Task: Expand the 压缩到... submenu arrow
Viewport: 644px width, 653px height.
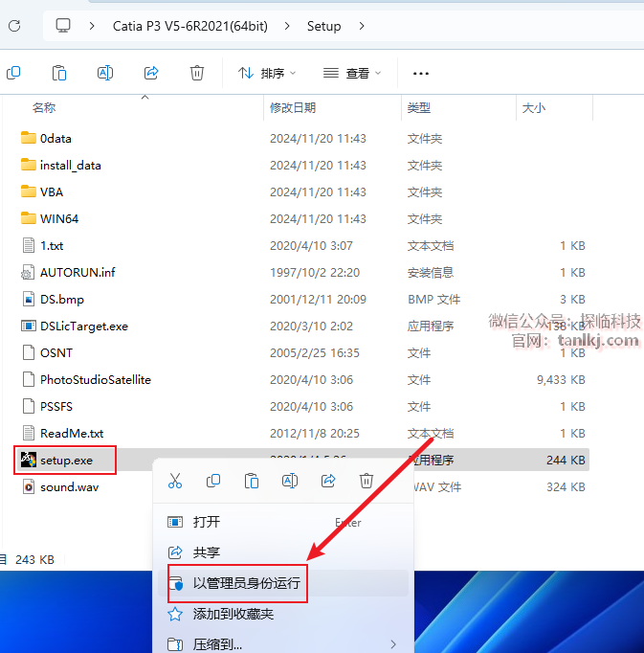Action: pyautogui.click(x=393, y=644)
